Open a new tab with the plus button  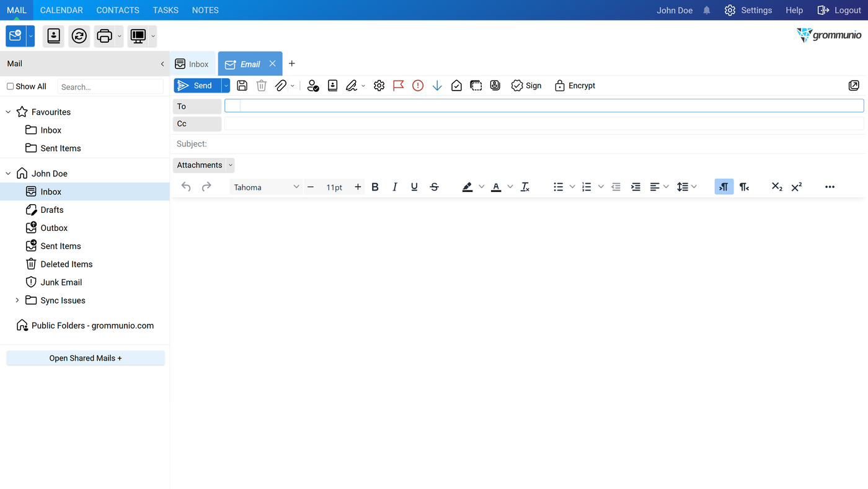click(292, 63)
